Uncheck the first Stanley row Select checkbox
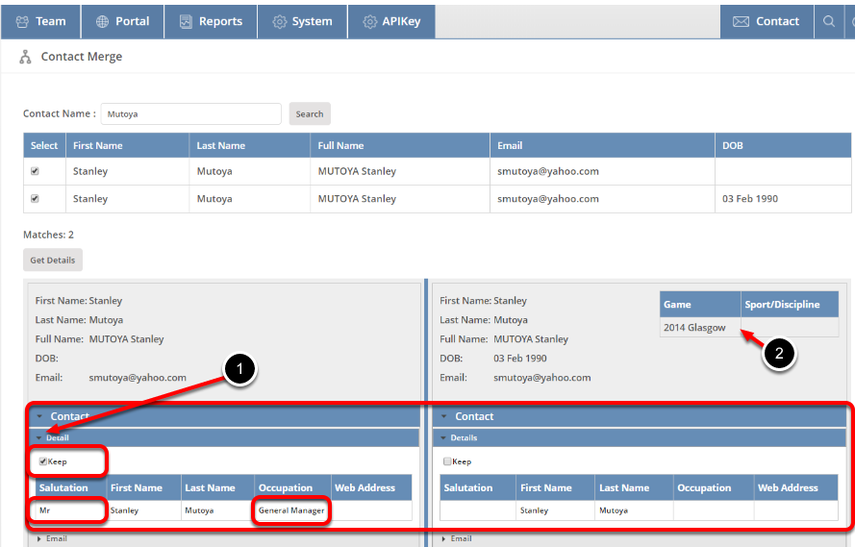Screen dimensions: 855x547 coord(35,171)
